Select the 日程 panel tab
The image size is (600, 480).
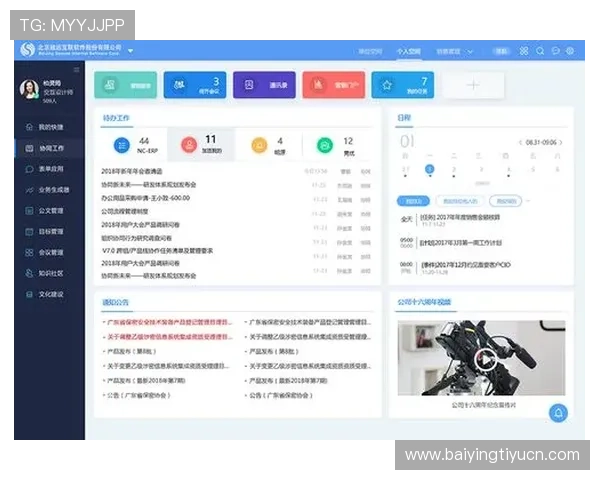pyautogui.click(x=404, y=118)
